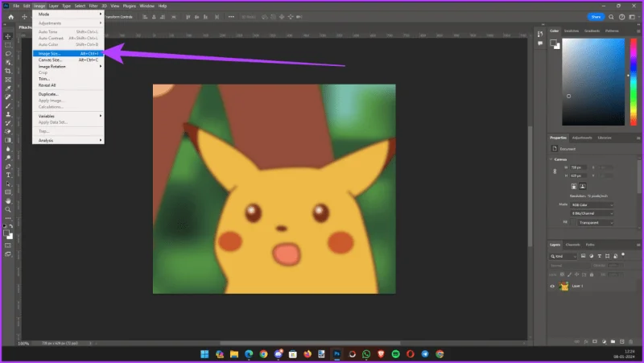The height and width of the screenshot is (363, 644).
Task: Select the Rectangle shape tool
Action: (8, 192)
